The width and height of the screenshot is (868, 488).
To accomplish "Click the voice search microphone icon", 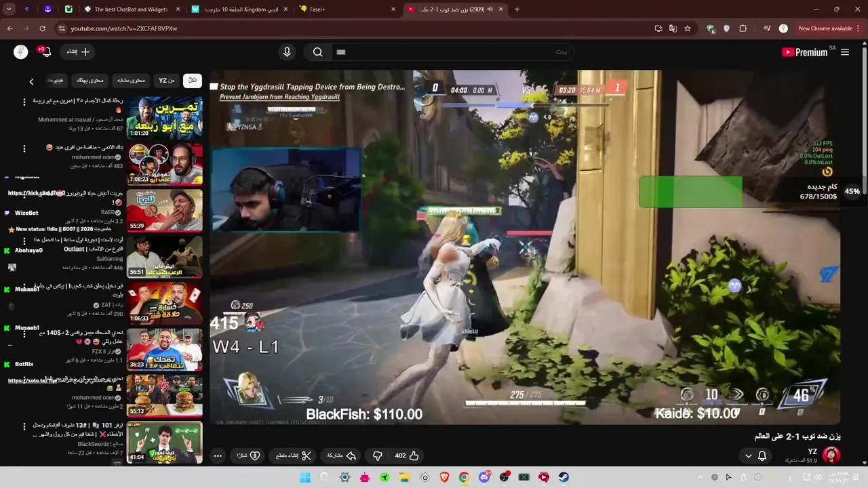I will click(x=287, y=52).
